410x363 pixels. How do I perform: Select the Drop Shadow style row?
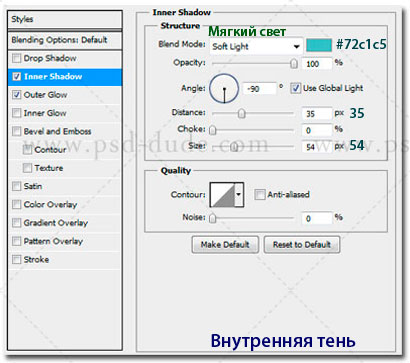pyautogui.click(x=65, y=58)
